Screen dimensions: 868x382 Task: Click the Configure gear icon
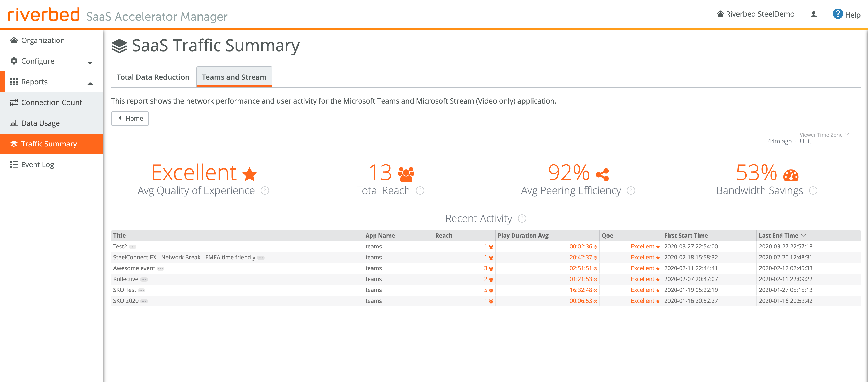click(14, 61)
